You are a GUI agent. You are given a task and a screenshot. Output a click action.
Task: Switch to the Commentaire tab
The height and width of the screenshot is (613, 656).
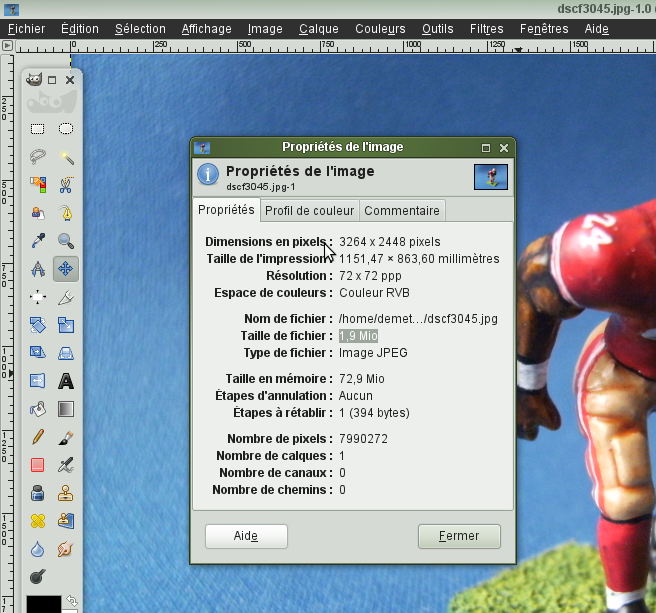coord(402,210)
